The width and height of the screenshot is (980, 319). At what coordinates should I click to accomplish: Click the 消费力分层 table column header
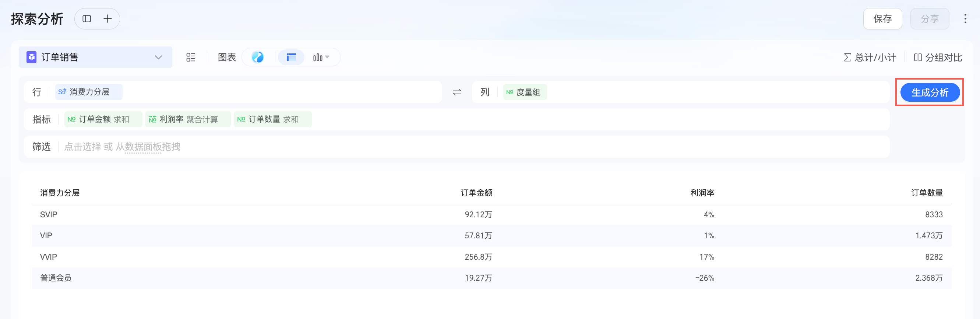[x=60, y=193]
